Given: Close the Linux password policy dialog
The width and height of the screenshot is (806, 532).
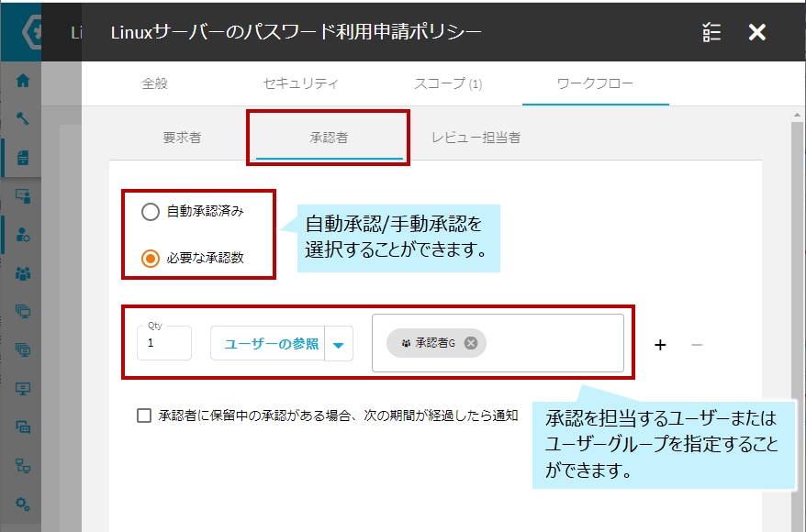Looking at the screenshot, I should [x=757, y=32].
